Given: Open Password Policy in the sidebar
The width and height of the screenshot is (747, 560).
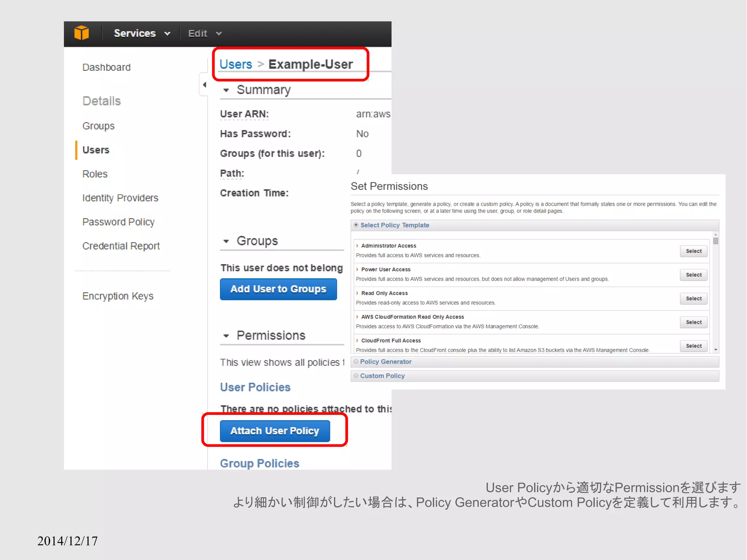Looking at the screenshot, I should (118, 222).
